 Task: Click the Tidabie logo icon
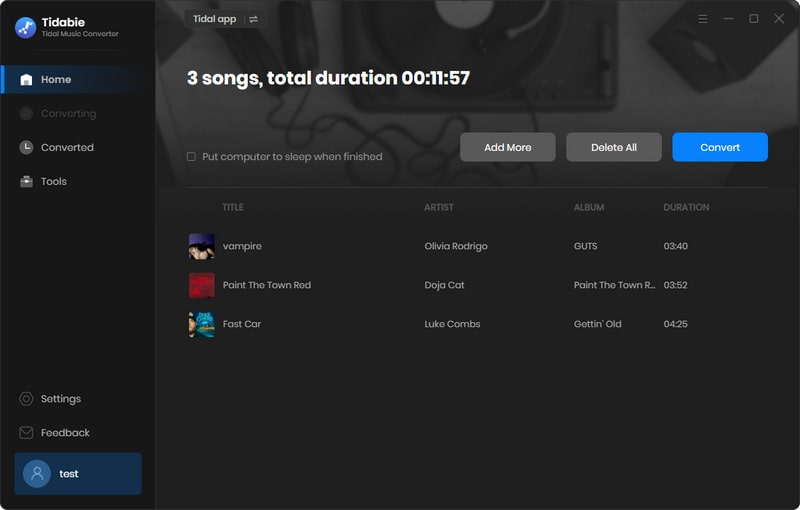(x=26, y=28)
